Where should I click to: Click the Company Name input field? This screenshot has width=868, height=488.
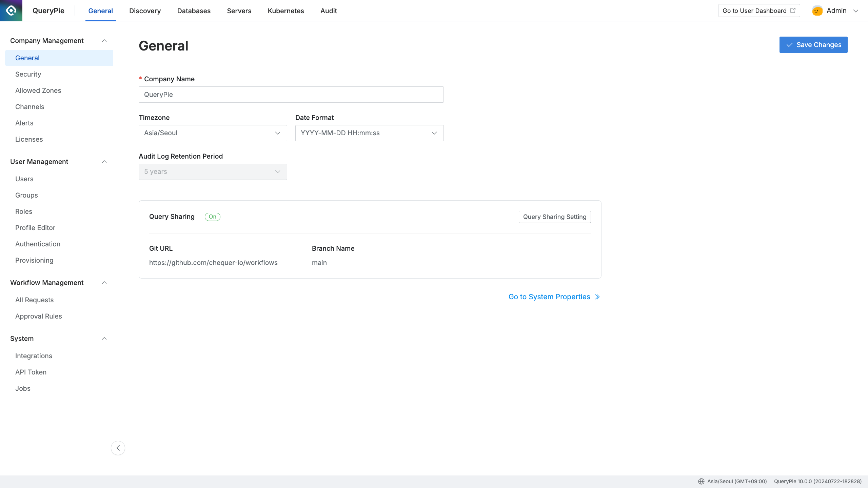[291, 95]
